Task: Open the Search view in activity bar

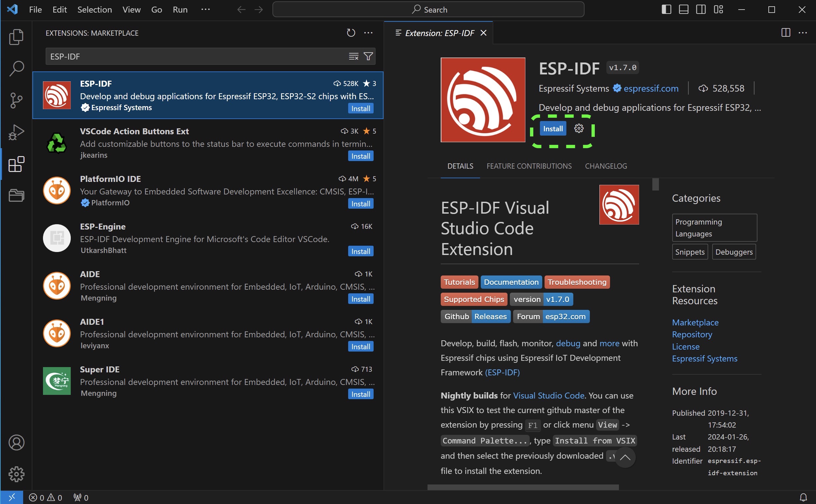Action: tap(16, 68)
